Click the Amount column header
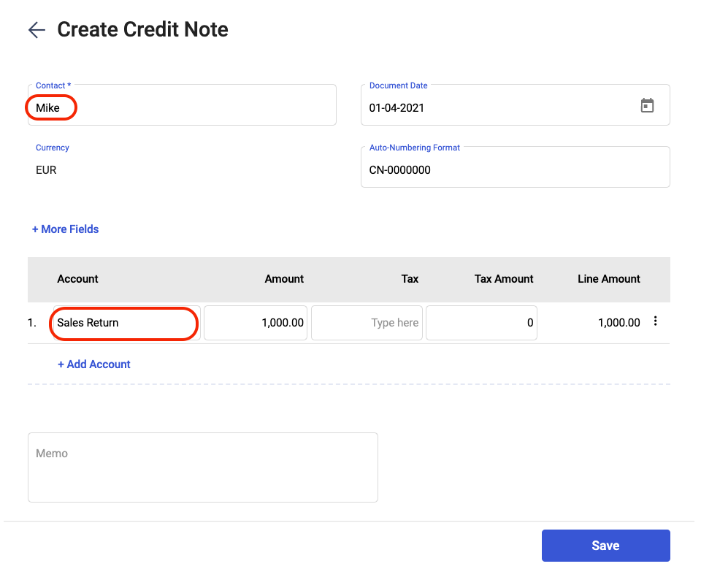 pyautogui.click(x=284, y=279)
